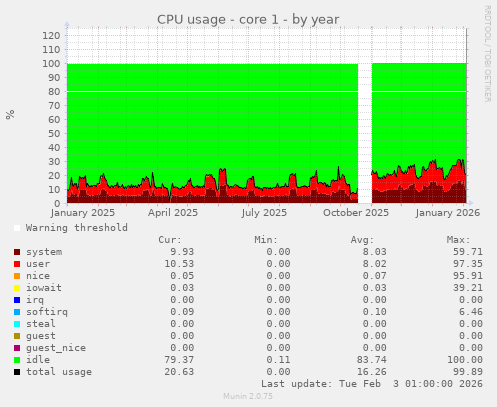Image resolution: width=497 pixels, height=407 pixels.
Task: Click the 80 y-axis tick label
Action: pos(54,91)
